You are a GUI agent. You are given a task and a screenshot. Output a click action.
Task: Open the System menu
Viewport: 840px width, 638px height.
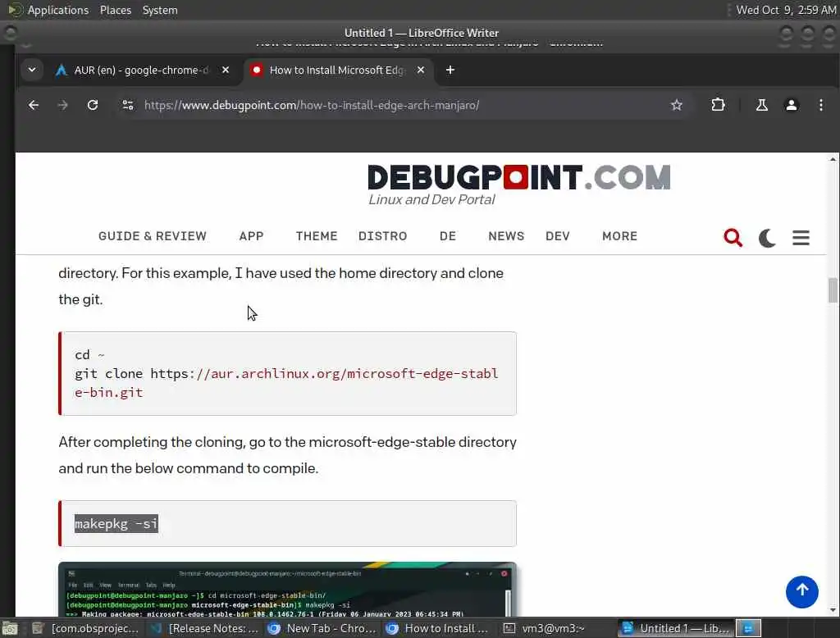tap(160, 10)
